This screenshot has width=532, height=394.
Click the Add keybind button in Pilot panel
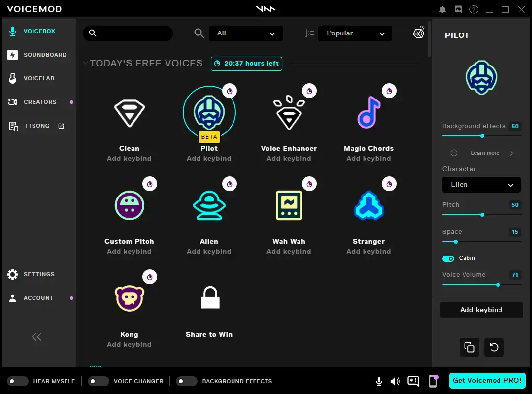pyautogui.click(x=481, y=310)
